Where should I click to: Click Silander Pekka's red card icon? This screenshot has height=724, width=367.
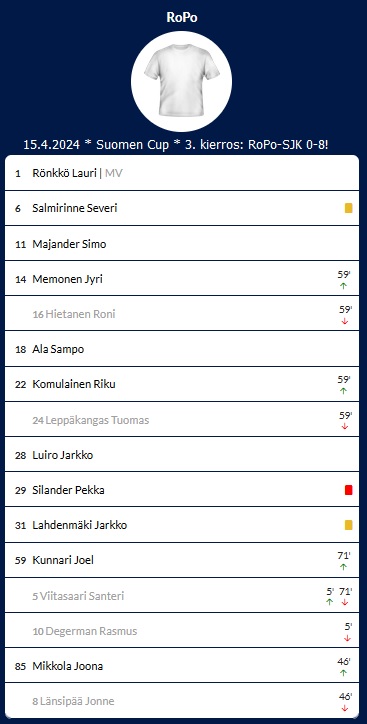coord(349,490)
